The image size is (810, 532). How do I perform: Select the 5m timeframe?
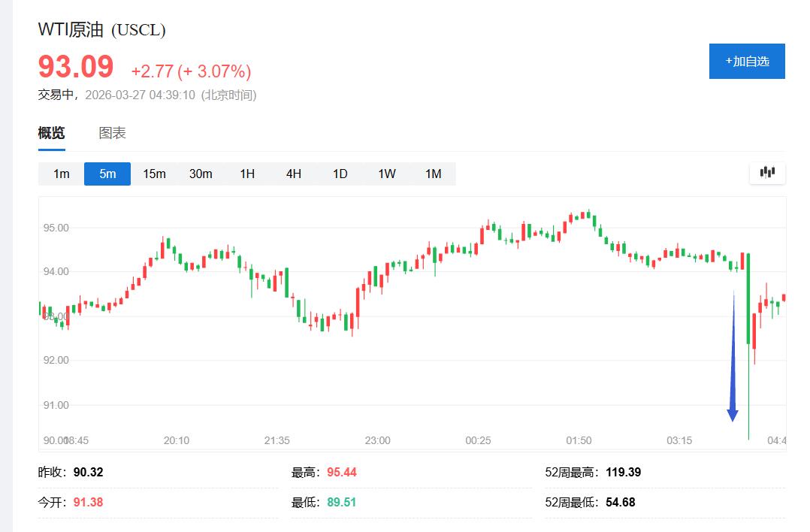point(107,174)
